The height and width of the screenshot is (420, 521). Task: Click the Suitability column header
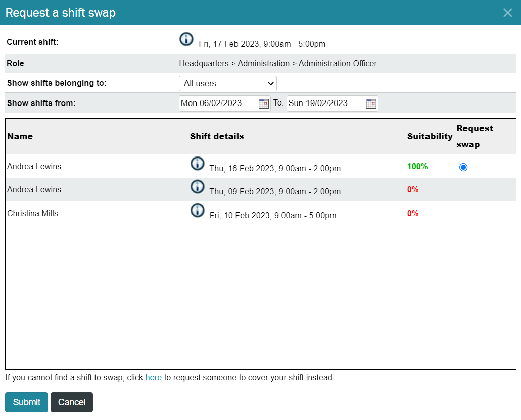pos(430,136)
